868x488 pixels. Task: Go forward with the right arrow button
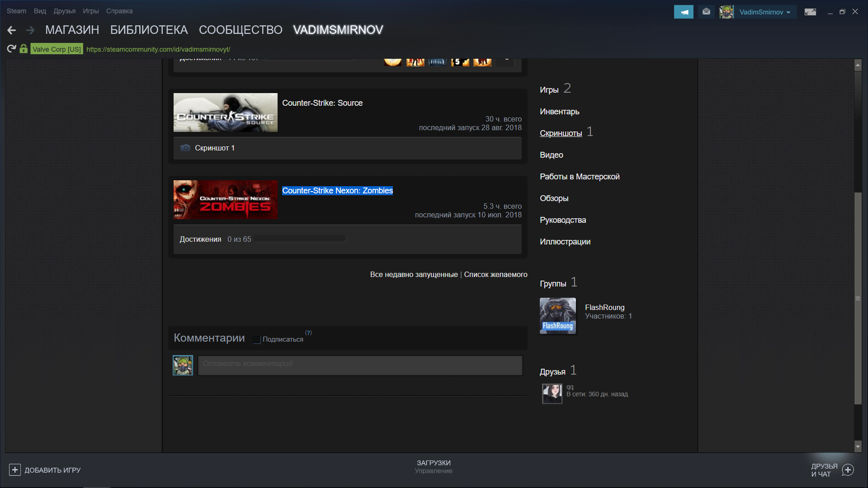(x=30, y=30)
